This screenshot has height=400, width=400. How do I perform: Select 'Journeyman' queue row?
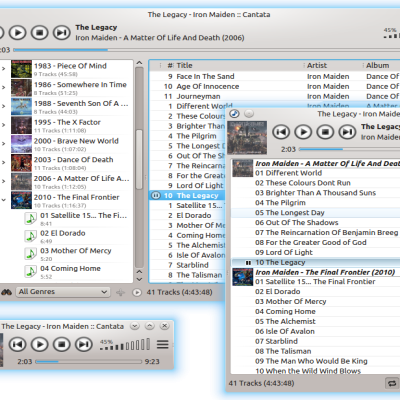[275, 96]
